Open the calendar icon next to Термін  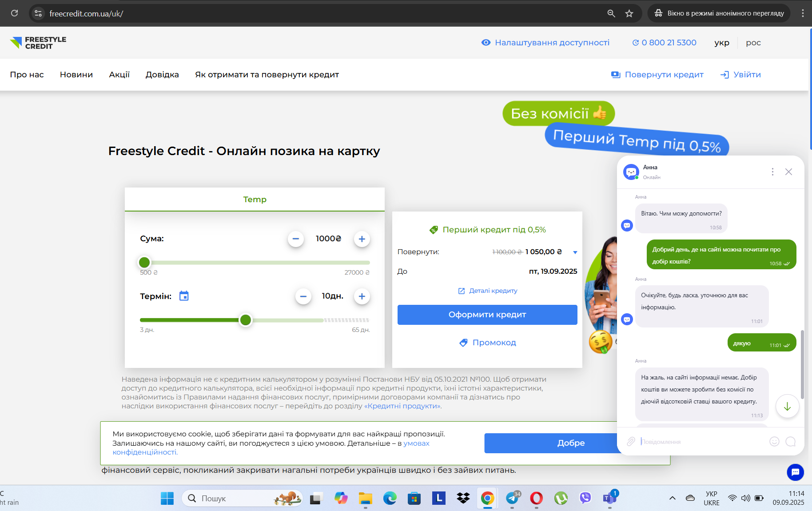pos(184,296)
